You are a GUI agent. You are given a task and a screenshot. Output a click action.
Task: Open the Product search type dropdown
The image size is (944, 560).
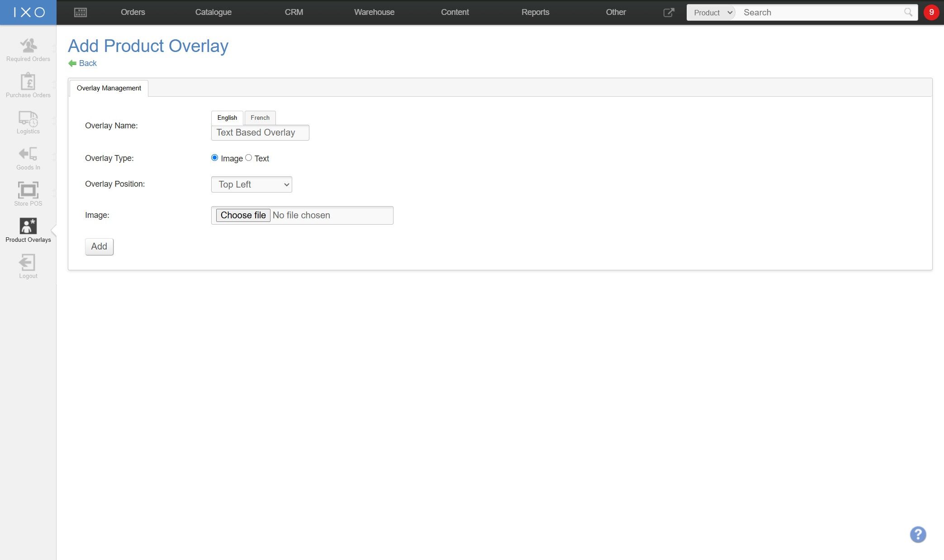point(712,12)
